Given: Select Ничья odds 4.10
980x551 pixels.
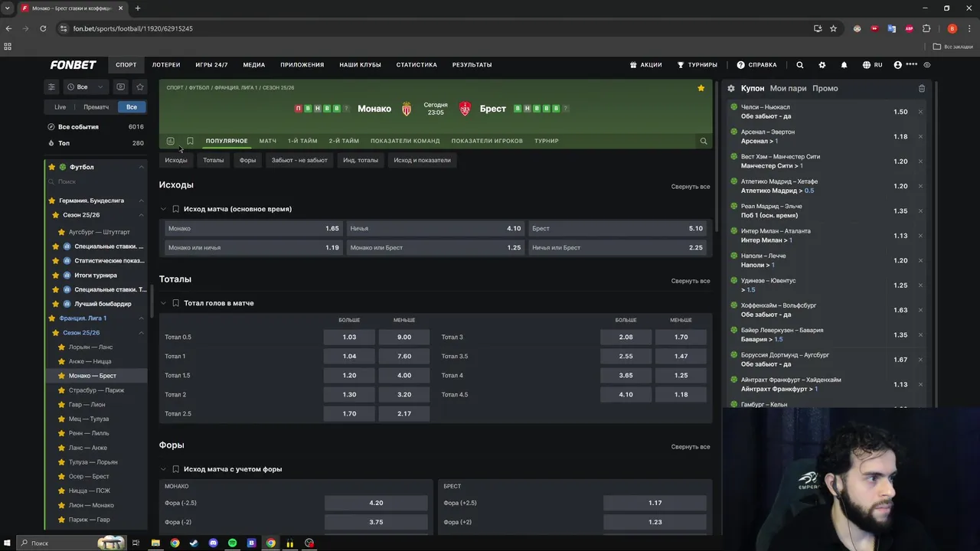Looking at the screenshot, I should [x=435, y=228].
